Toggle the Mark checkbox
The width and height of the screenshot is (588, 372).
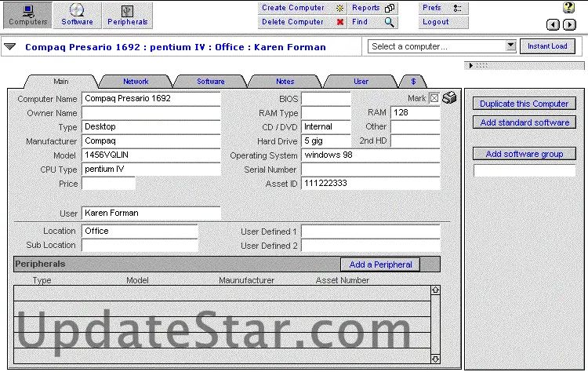click(434, 98)
